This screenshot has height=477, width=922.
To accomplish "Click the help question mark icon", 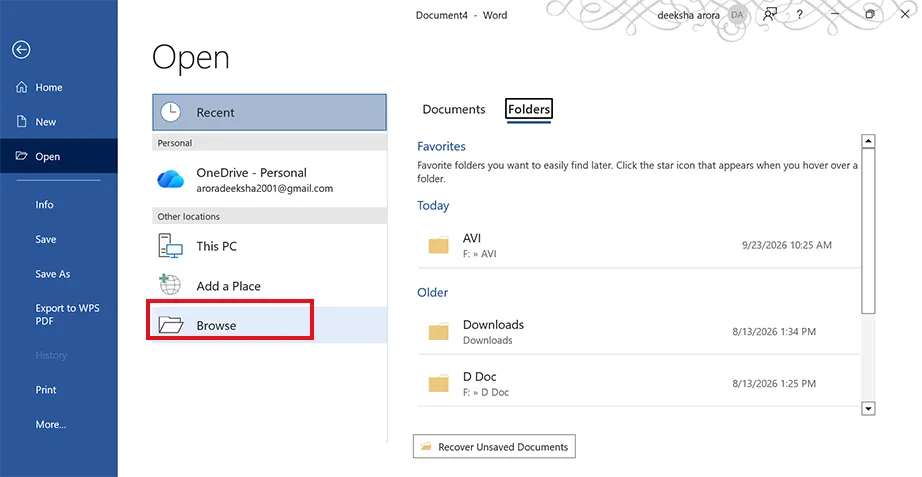I will [x=800, y=15].
